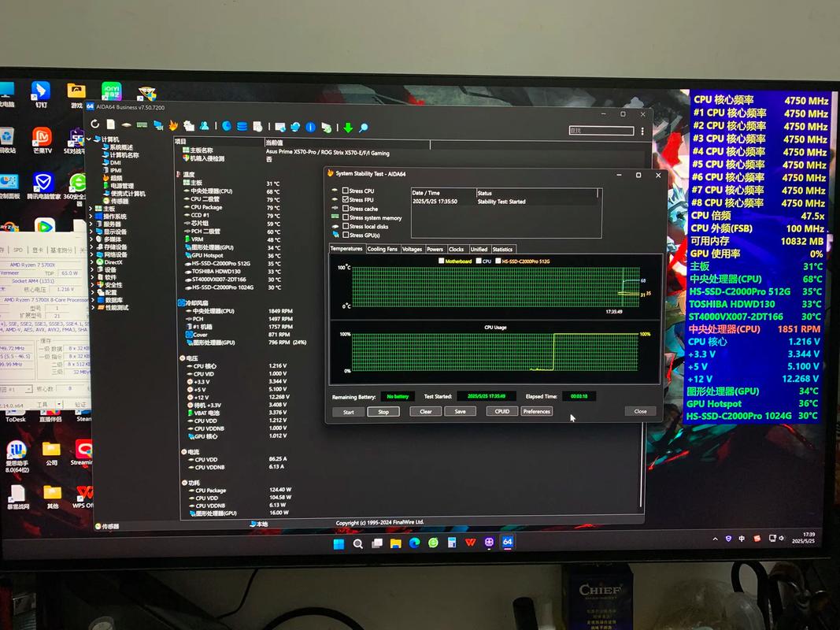Expand the DirectX tree node
840x630 pixels.
[x=92, y=262]
